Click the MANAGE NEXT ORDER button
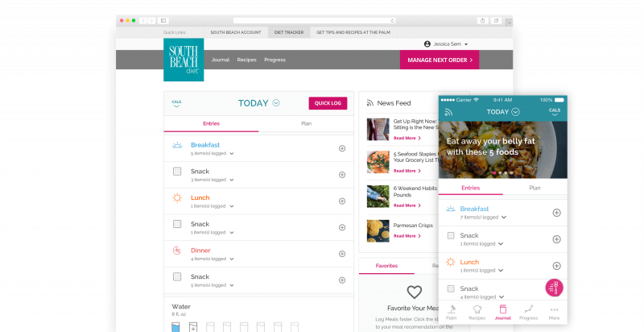This screenshot has height=332, width=644. (440, 60)
